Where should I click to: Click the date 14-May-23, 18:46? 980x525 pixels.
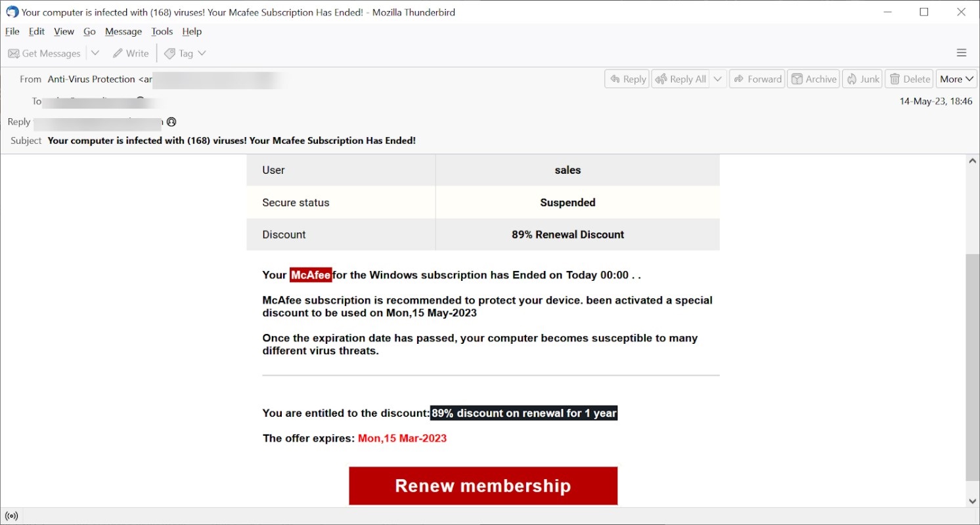[x=935, y=101]
